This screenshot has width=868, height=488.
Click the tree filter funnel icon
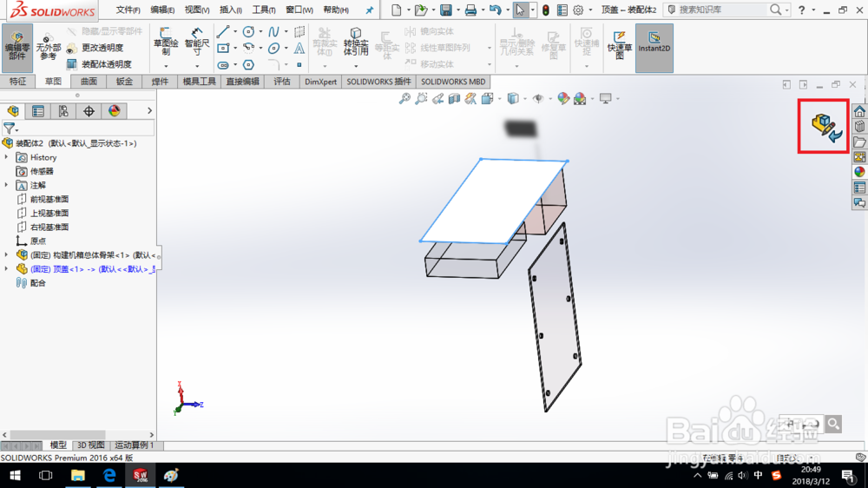tap(10, 129)
